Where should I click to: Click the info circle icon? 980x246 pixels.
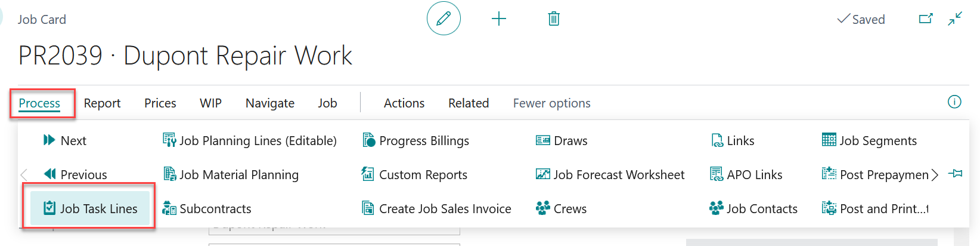pos(954,102)
